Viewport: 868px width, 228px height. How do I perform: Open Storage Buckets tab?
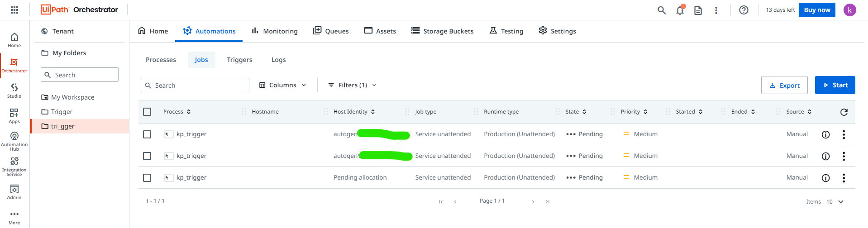point(442,31)
